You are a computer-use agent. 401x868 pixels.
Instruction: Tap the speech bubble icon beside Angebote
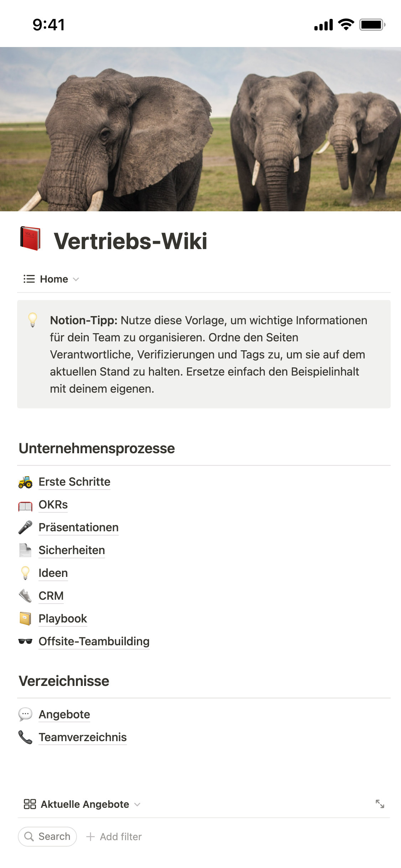tap(25, 714)
